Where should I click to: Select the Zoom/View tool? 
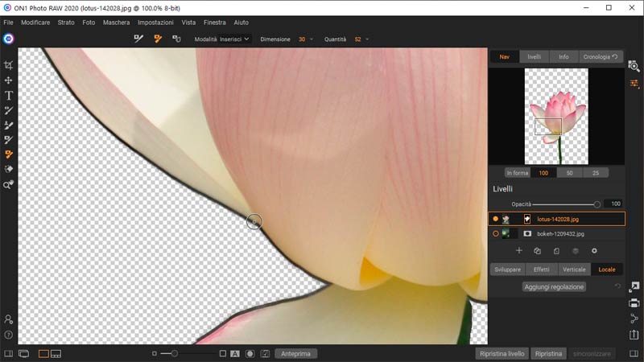[x=8, y=185]
